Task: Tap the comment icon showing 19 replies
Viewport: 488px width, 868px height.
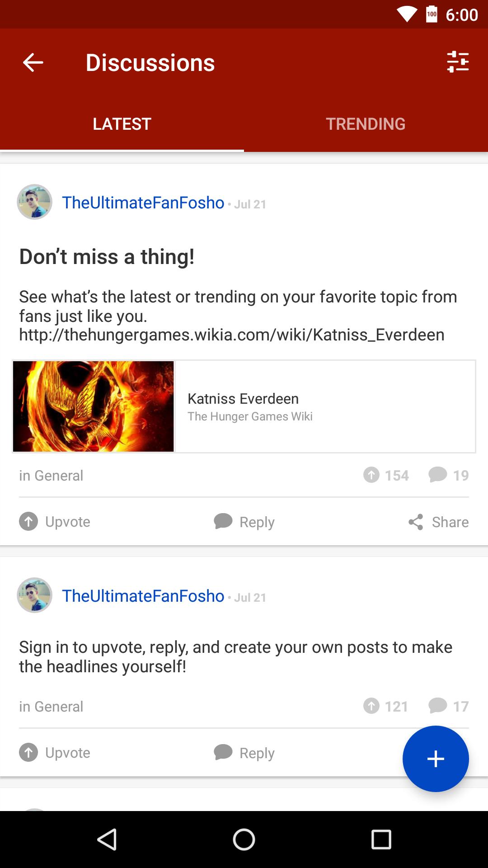Action: click(437, 475)
